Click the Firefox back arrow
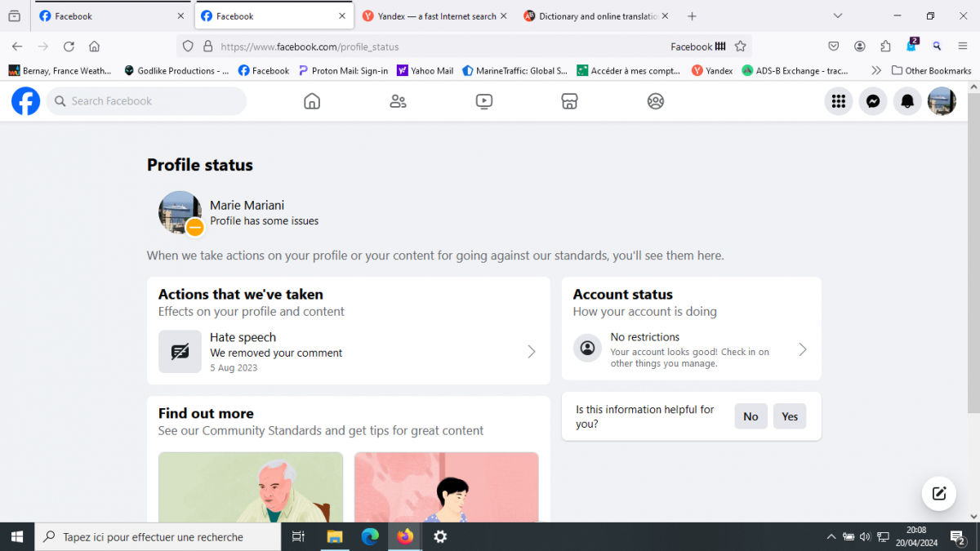Image resolution: width=980 pixels, height=551 pixels. pyautogui.click(x=17, y=47)
